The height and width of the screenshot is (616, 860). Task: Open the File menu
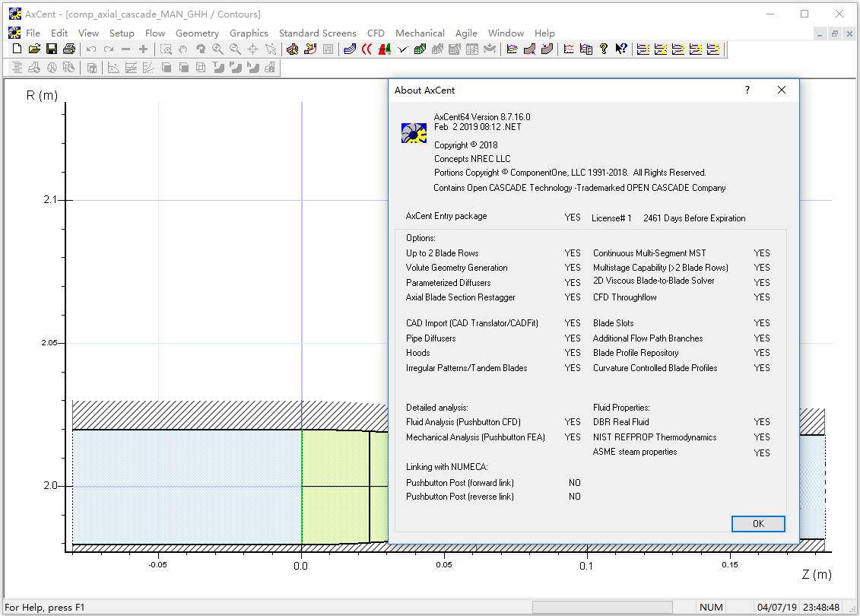tap(33, 33)
